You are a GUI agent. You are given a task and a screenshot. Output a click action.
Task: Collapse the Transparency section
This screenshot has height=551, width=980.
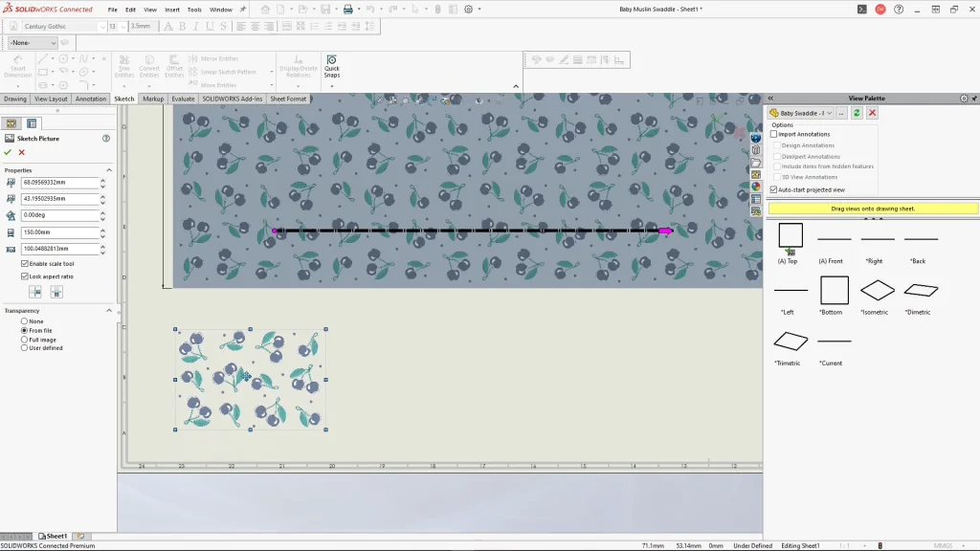tap(109, 311)
